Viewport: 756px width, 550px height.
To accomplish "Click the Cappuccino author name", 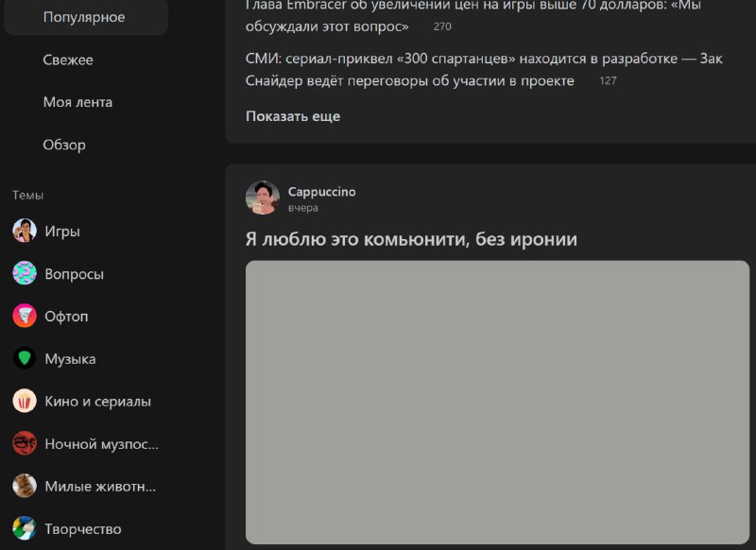I will [321, 192].
